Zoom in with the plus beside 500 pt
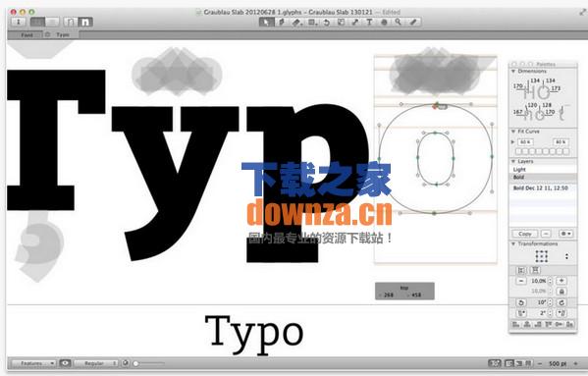The image size is (588, 376). pos(575,363)
